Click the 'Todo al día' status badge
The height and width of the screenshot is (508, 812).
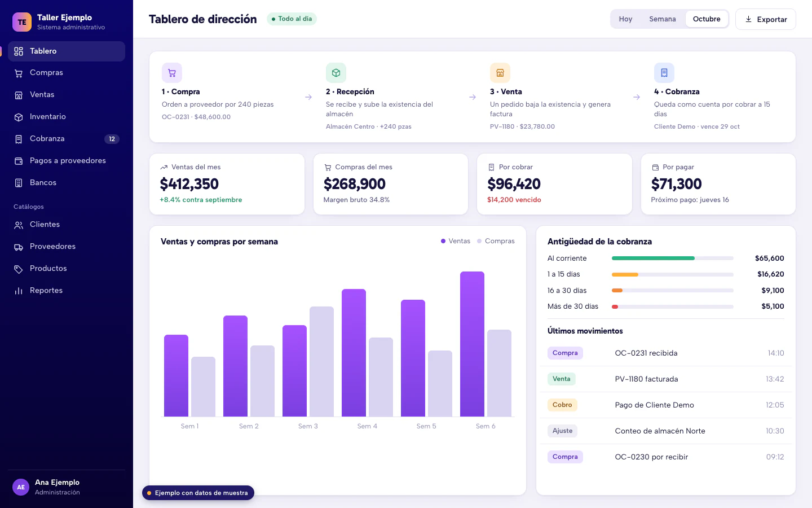tap(292, 19)
